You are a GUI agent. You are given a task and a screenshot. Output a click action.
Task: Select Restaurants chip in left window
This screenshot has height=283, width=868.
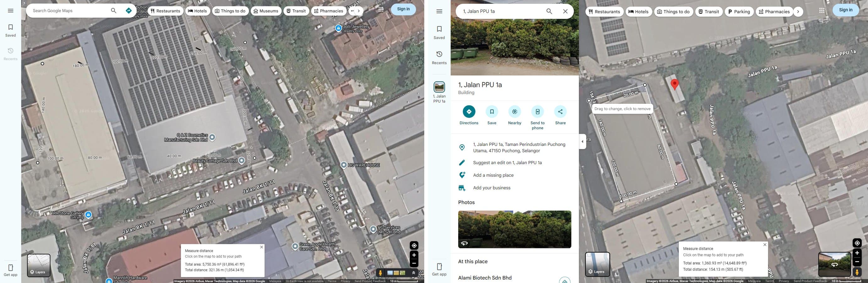tap(165, 11)
